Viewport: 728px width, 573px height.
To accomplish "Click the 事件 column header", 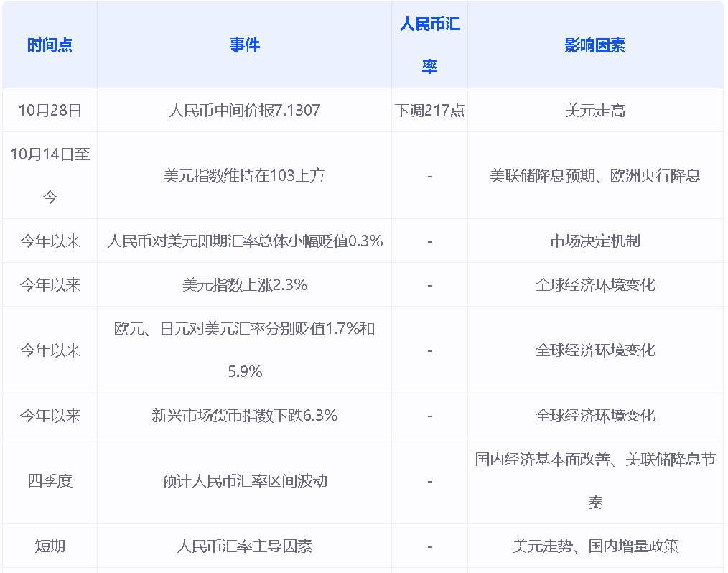I will point(244,45).
